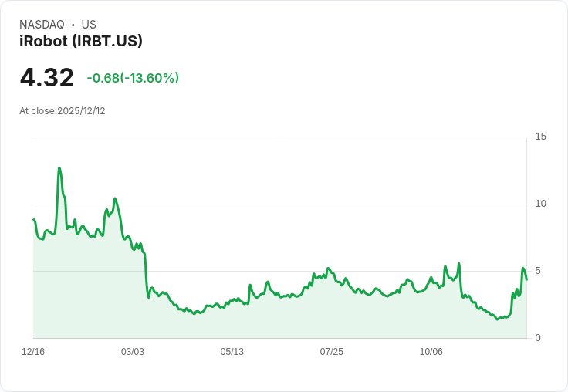
Task: Click the 03/03 x-axis date label
Action: [x=133, y=352]
